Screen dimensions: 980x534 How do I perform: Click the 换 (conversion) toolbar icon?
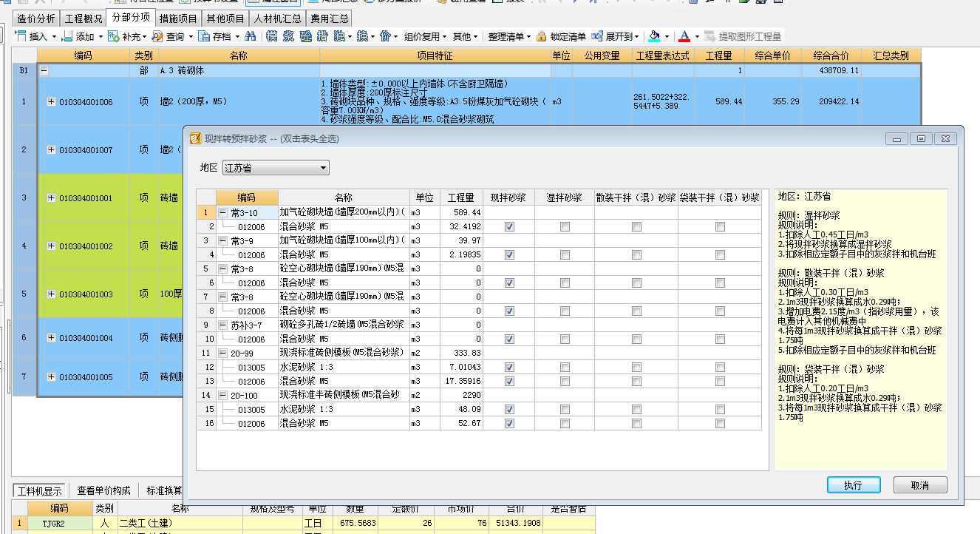362,36
